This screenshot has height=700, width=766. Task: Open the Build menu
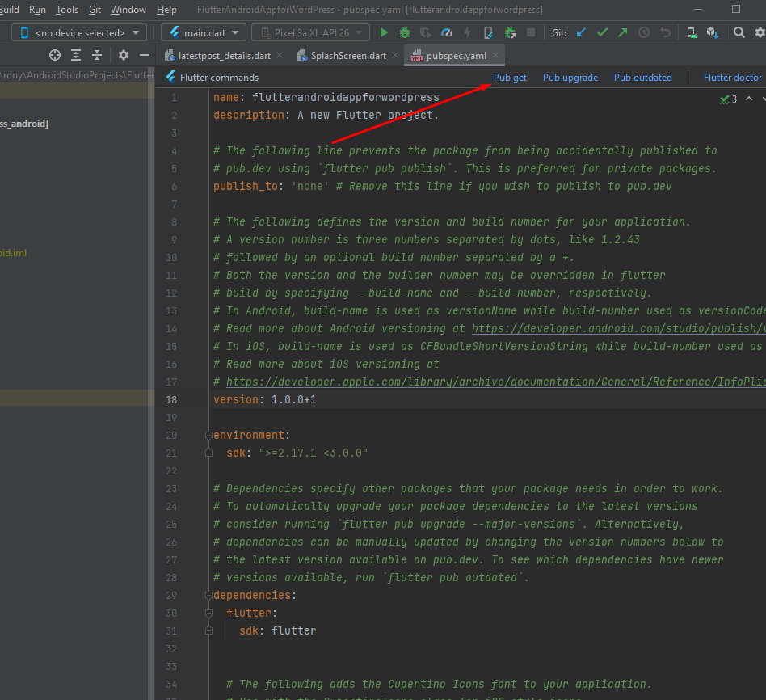(x=9, y=9)
